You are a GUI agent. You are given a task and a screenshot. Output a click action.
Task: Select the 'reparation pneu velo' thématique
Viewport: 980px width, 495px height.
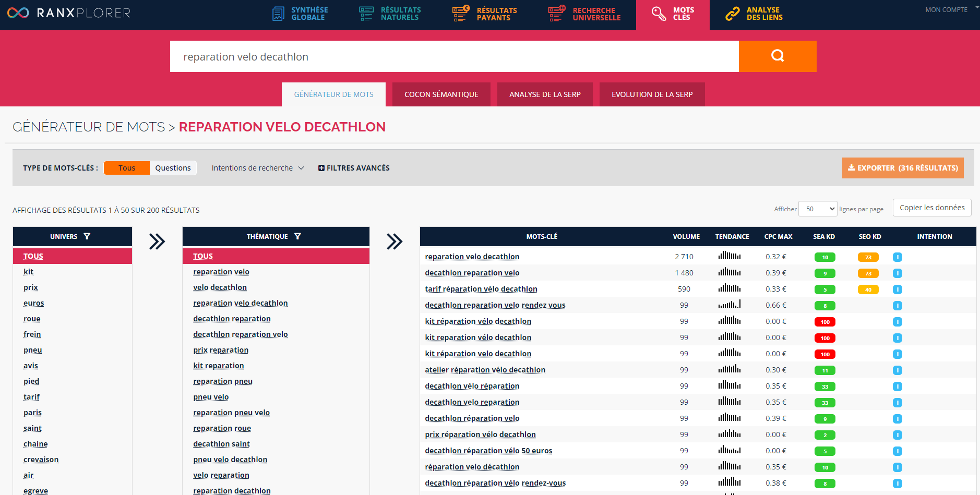click(232, 413)
